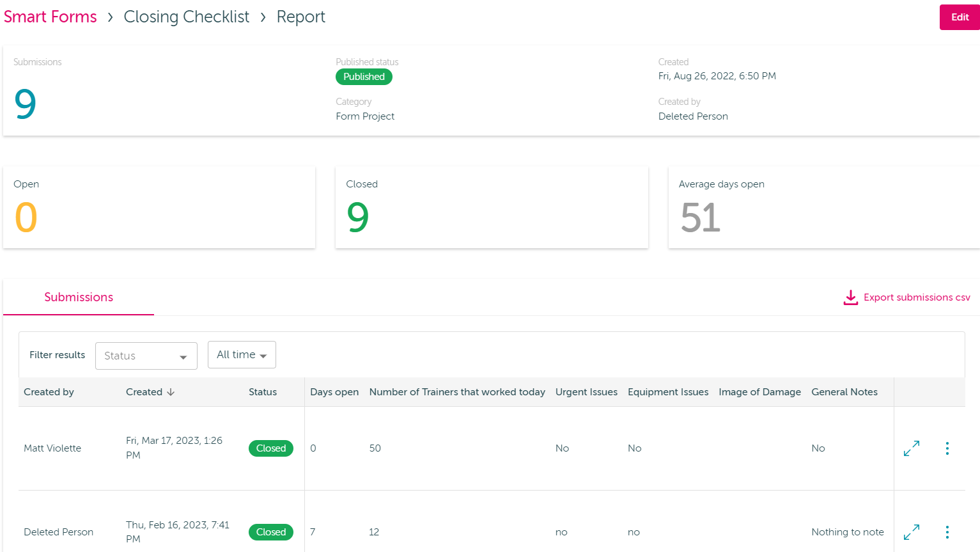Viewport: 980px width, 552px height.
Task: Click Deleted Person in second table row
Action: [58, 532]
